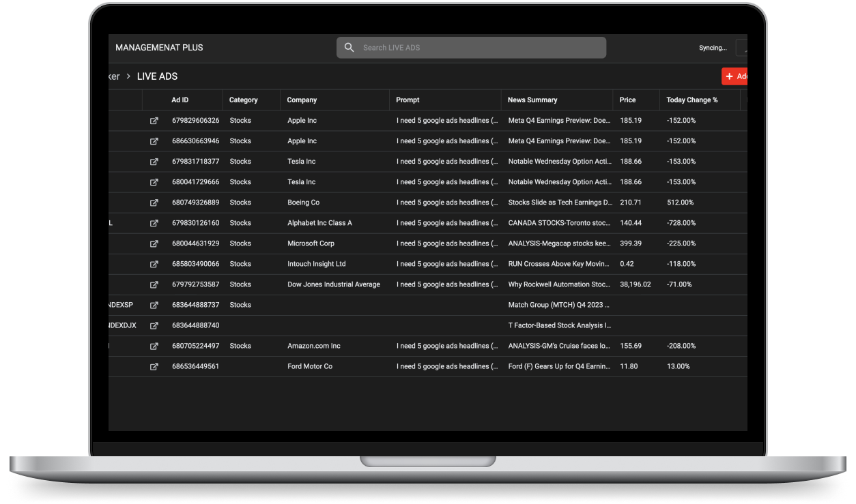Open external link for ad 680041729666
This screenshot has height=504, width=856.
[154, 182]
